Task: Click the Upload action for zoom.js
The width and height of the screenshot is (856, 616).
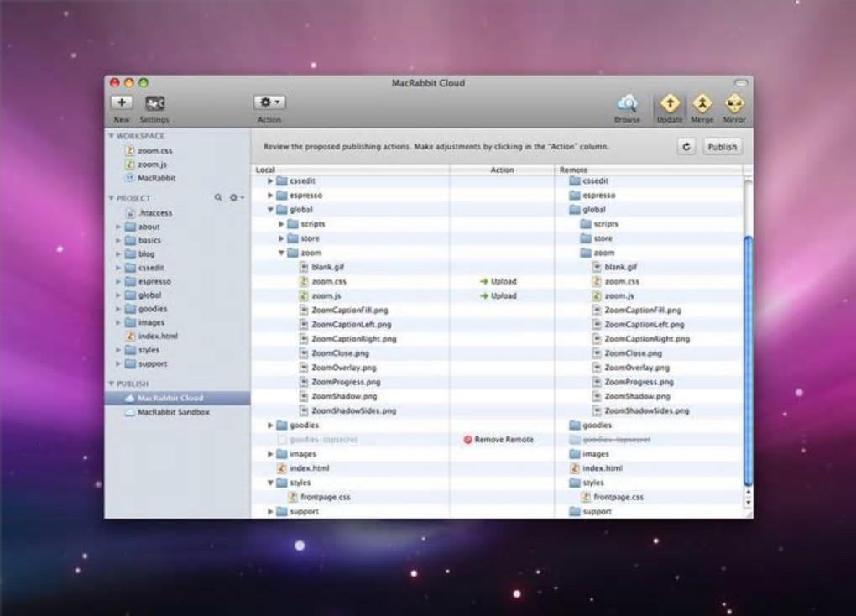Action: pos(498,295)
